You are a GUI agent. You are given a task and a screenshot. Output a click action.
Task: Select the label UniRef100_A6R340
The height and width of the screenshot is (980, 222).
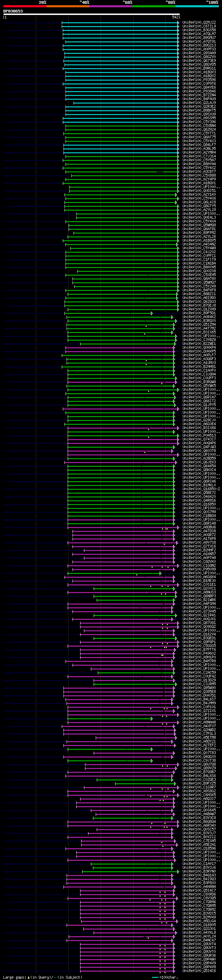[x=199, y=825]
